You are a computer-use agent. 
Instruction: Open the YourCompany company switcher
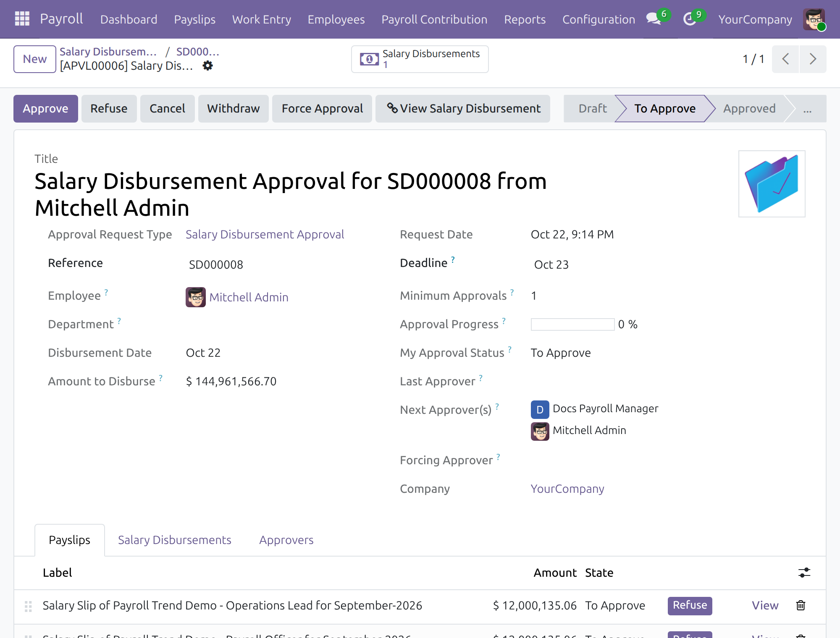pos(755,19)
